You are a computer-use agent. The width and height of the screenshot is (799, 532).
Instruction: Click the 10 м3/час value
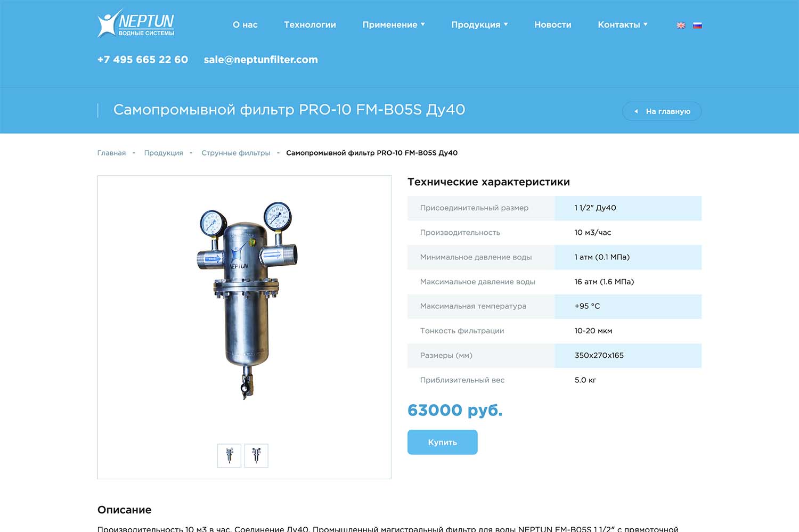click(x=593, y=233)
